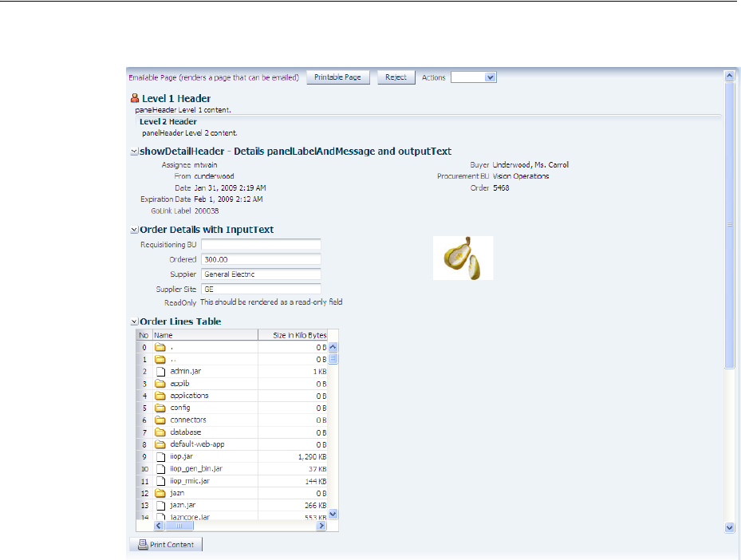Click the page scroll up arrow
Image resolution: width=741 pixels, height=560 pixels.
click(x=729, y=76)
